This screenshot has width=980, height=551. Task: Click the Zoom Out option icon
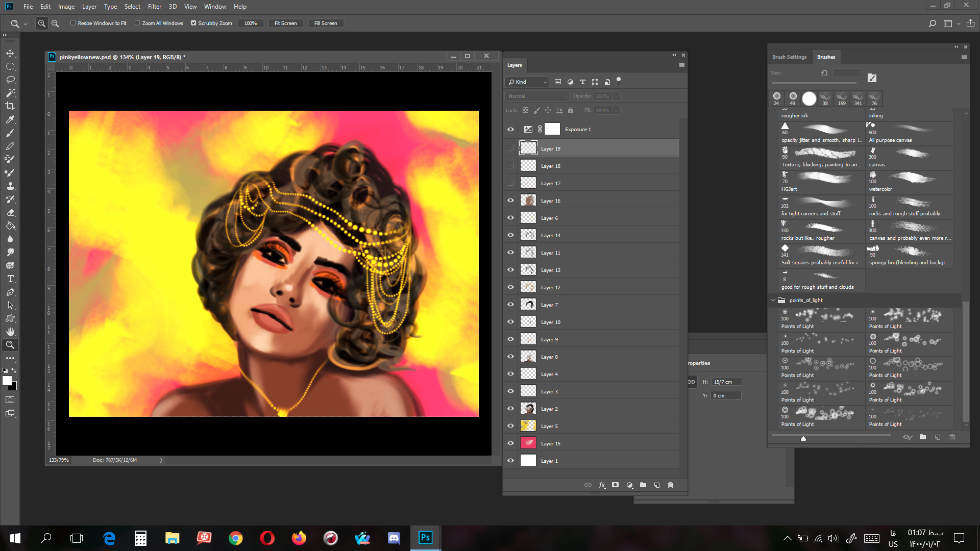click(x=55, y=23)
